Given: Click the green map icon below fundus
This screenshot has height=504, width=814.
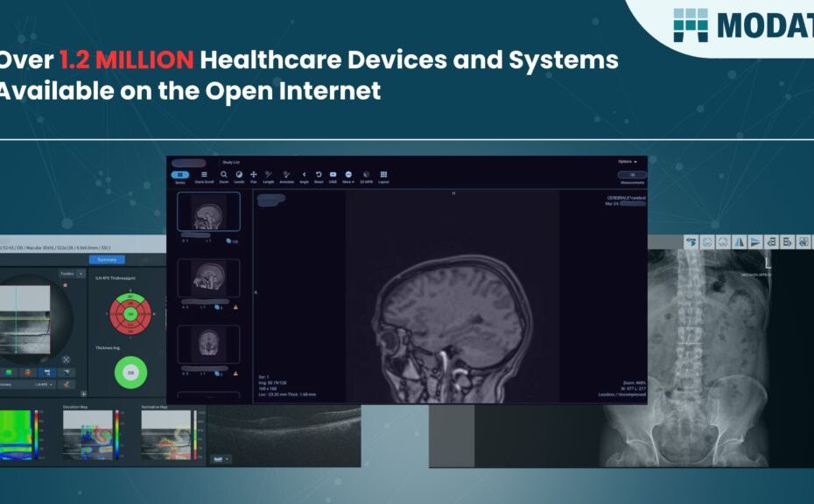Looking at the screenshot, I should 9,372.
